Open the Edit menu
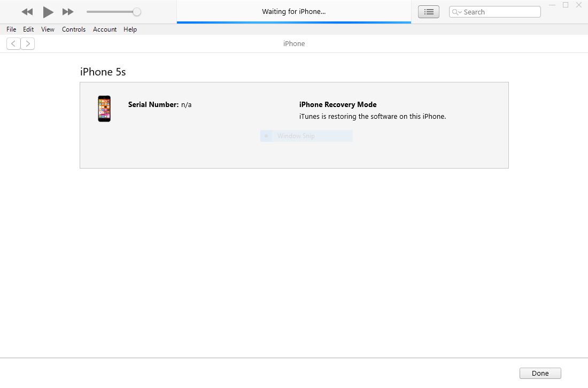The image size is (588, 388). point(28,29)
